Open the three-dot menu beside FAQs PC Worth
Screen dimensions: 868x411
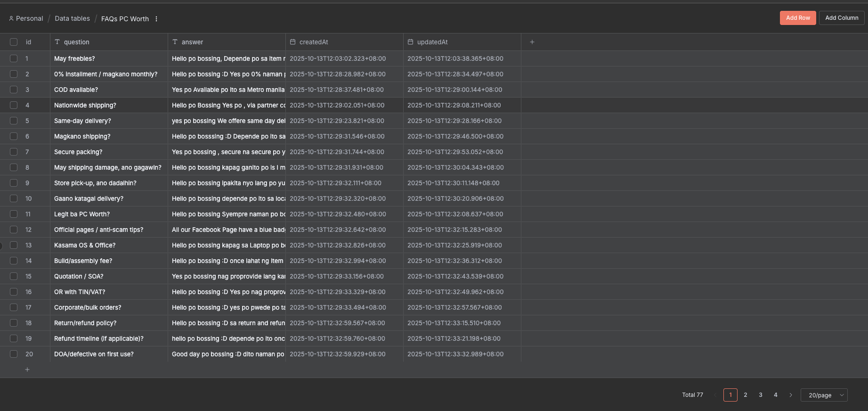(x=156, y=19)
